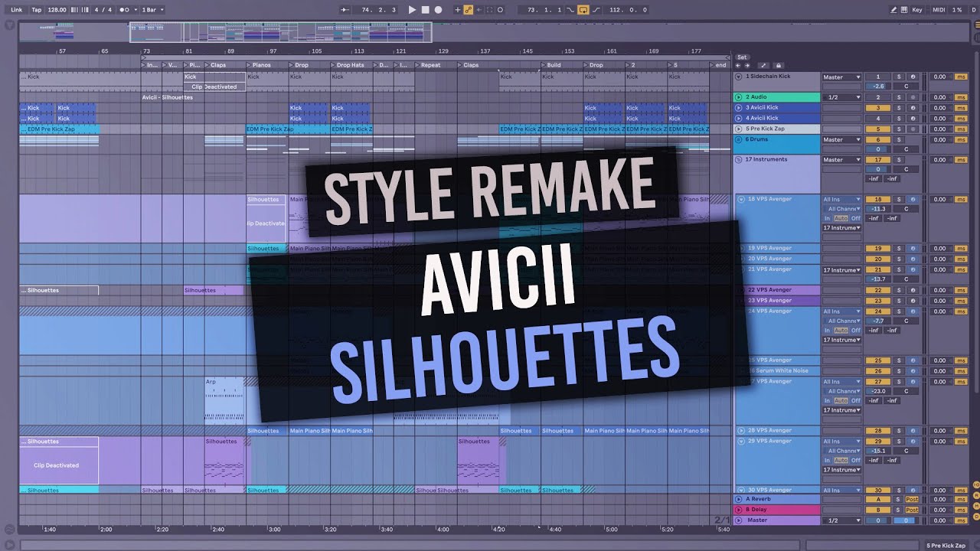Screen dimensions: 980x551
Task: Jump to next locator arrow
Action: [746, 66]
